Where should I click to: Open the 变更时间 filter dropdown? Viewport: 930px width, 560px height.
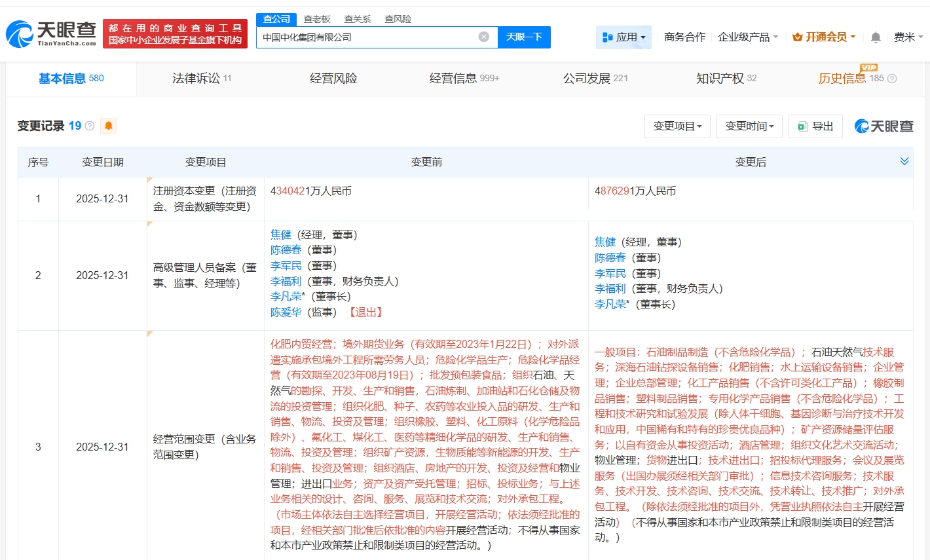(749, 126)
